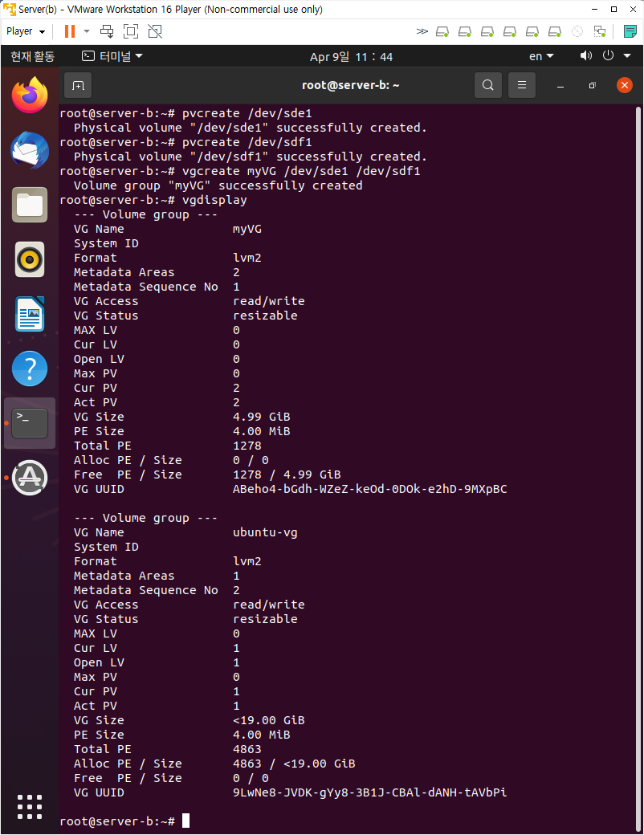This screenshot has height=835, width=644.
Task: Open Rhythmbox music player from the dock
Action: [30, 259]
